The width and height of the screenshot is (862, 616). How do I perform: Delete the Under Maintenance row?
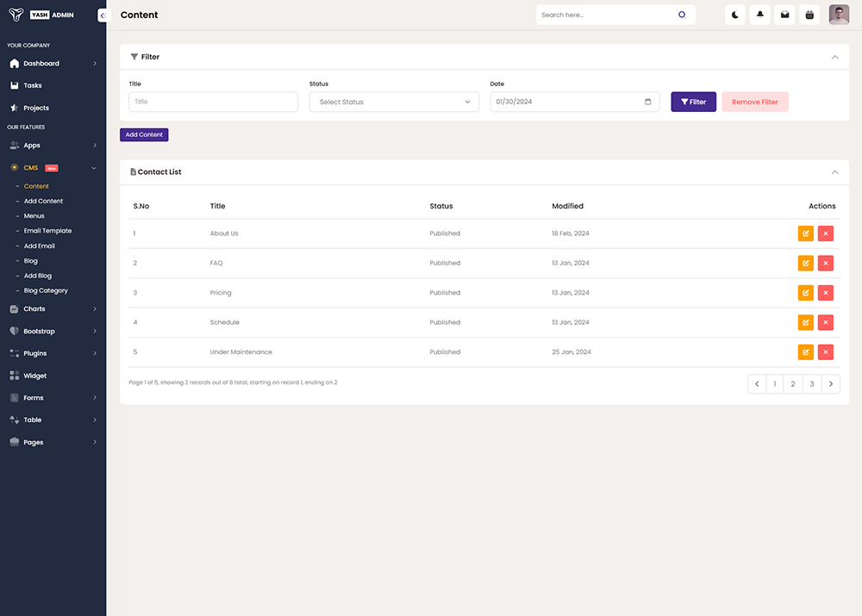point(825,352)
